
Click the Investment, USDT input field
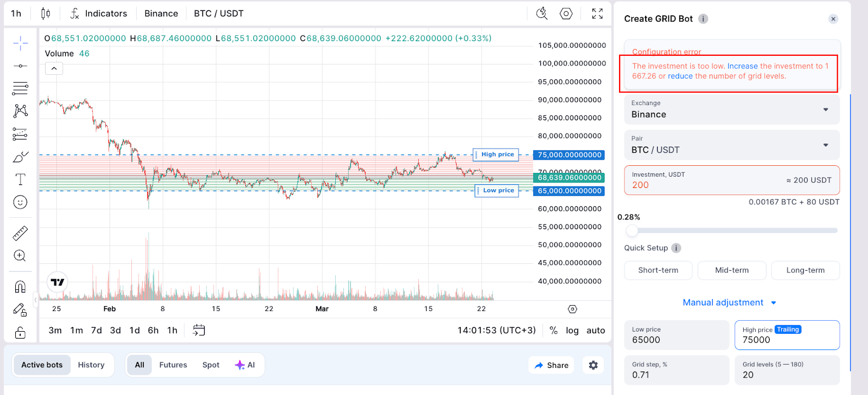732,180
